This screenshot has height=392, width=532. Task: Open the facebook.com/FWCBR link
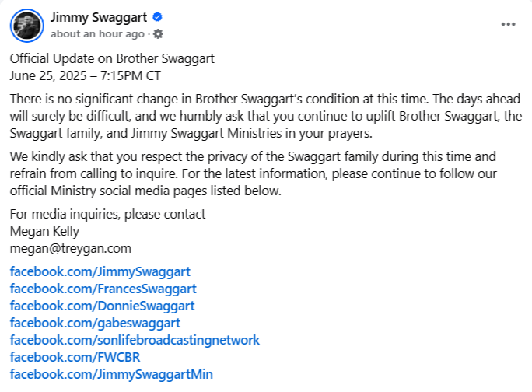[x=75, y=357]
